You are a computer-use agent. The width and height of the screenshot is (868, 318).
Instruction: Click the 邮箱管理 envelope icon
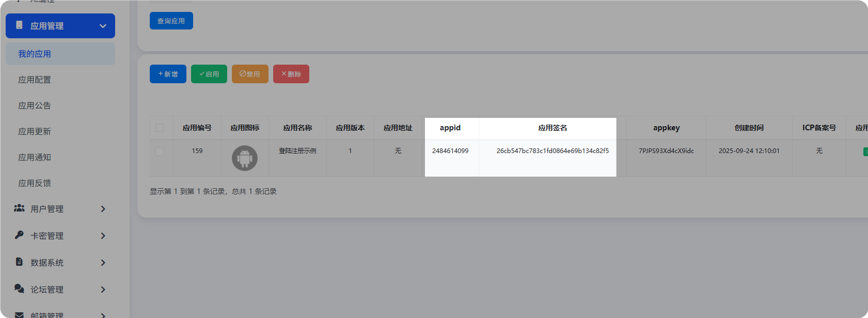click(19, 314)
